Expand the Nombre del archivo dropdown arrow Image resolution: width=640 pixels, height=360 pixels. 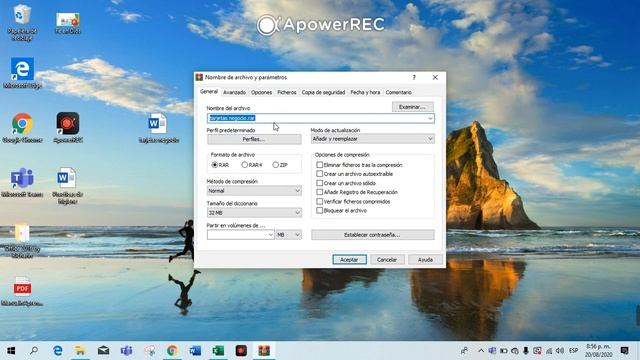430,118
